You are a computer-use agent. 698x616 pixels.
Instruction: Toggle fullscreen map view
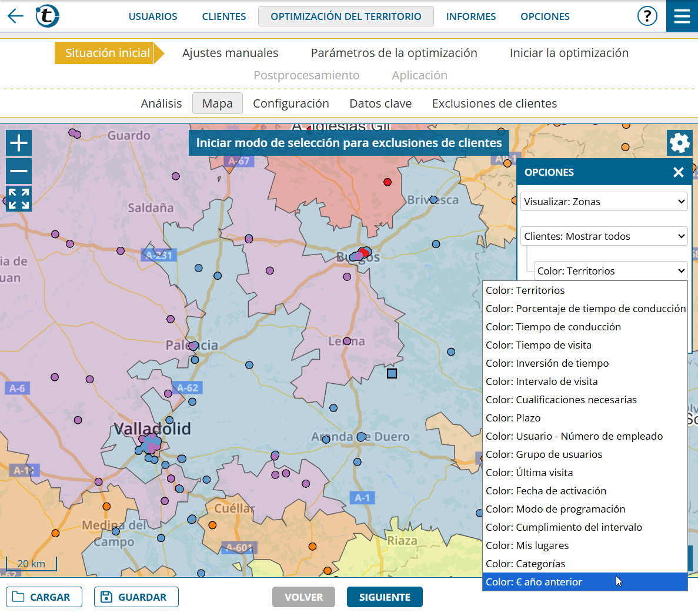19,199
